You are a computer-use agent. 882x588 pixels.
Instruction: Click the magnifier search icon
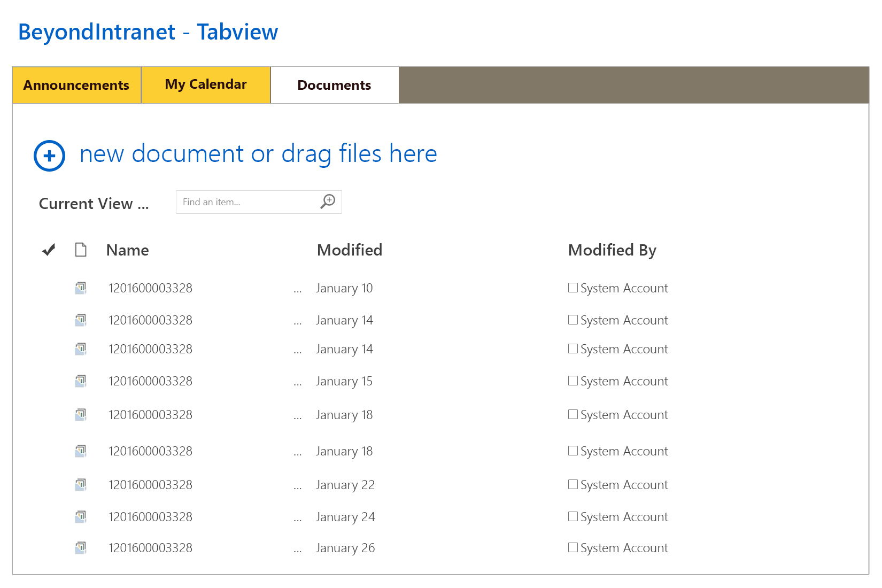click(x=328, y=202)
